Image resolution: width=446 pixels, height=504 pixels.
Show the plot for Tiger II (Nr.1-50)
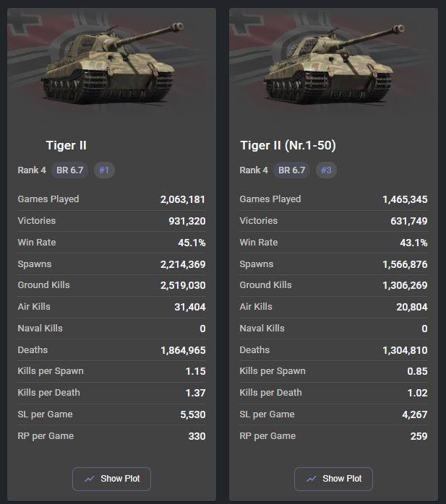[x=333, y=479]
